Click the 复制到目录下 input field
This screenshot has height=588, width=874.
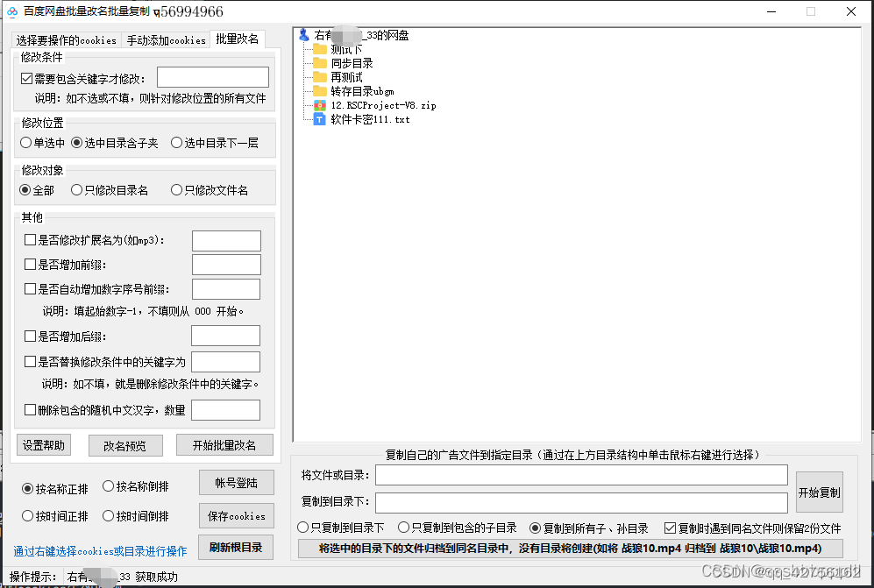[x=581, y=502]
